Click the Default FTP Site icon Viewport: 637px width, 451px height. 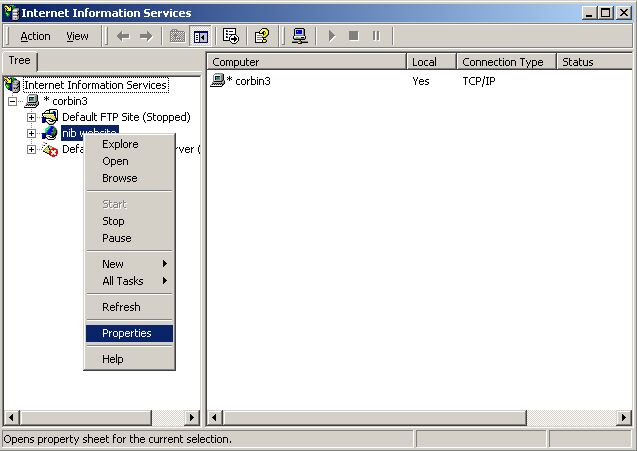pos(50,117)
